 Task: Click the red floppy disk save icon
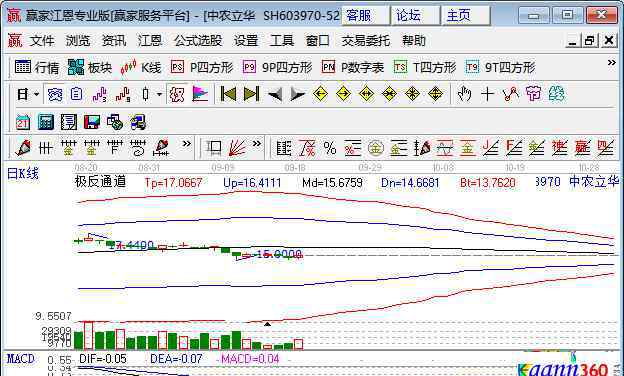(x=92, y=122)
